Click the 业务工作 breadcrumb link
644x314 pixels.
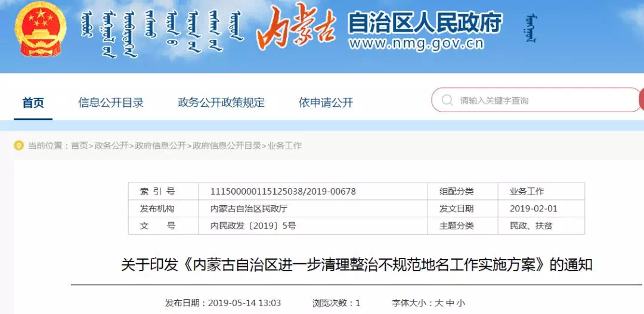(x=284, y=146)
